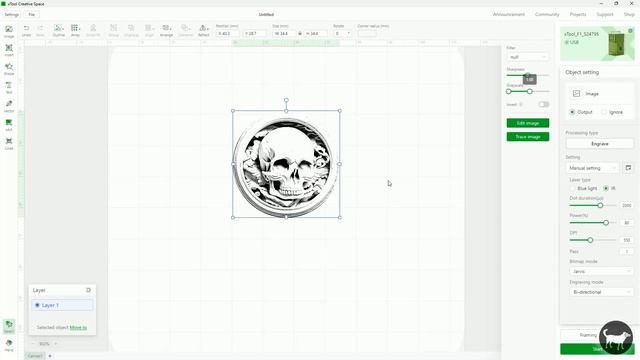Open the Arrange toolbar option
The width and height of the screenshot is (640, 360).
click(166, 30)
